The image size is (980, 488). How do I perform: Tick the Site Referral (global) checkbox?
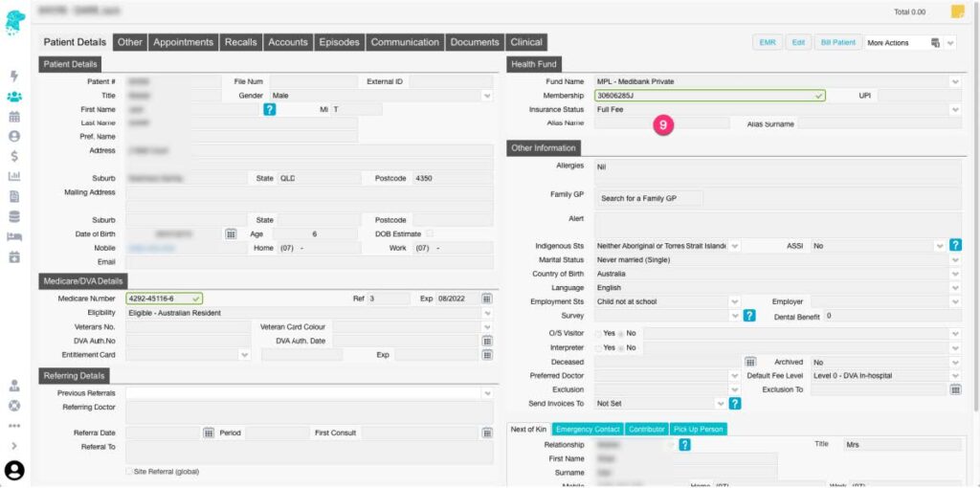click(129, 471)
